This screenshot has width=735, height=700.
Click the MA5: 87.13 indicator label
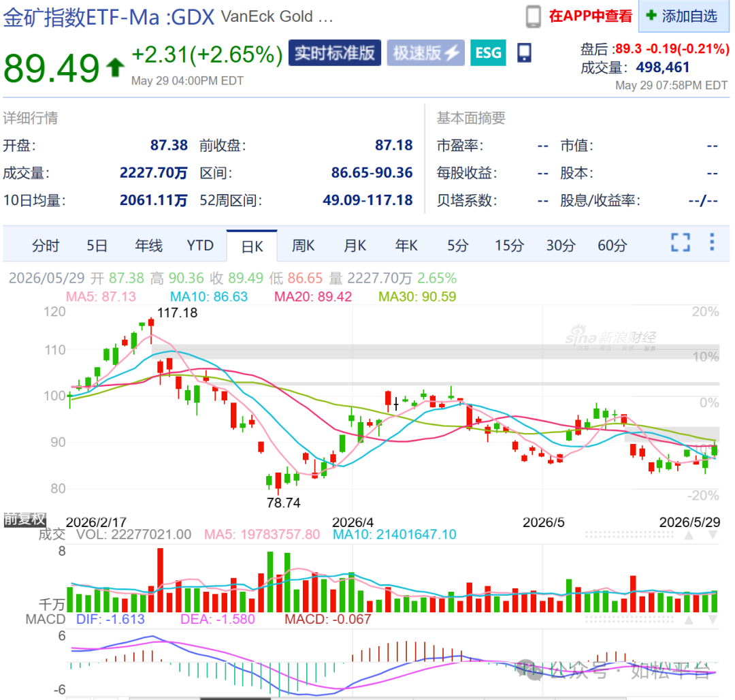(x=101, y=297)
